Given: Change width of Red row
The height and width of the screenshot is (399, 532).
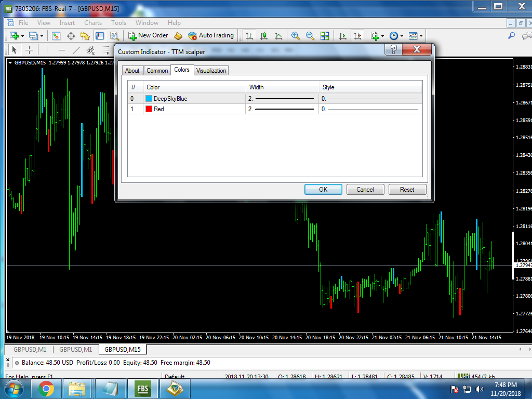Looking at the screenshot, I should pos(282,109).
